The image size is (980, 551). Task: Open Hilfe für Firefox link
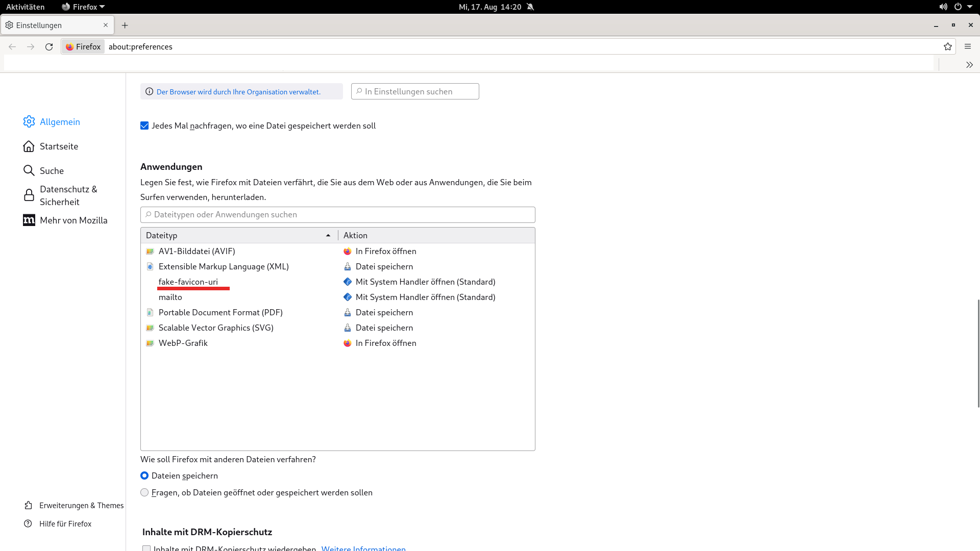tap(65, 524)
